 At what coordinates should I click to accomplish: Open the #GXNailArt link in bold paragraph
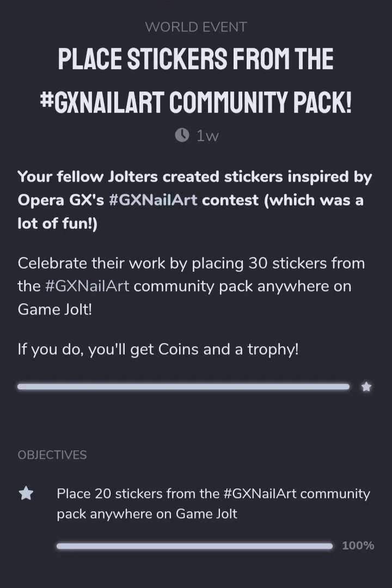[153, 200]
